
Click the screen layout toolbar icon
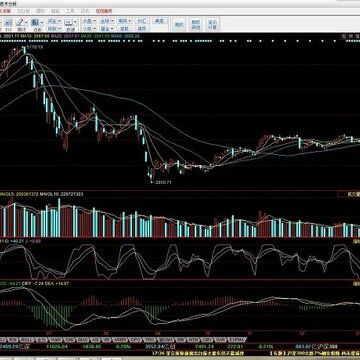click(69, 22)
